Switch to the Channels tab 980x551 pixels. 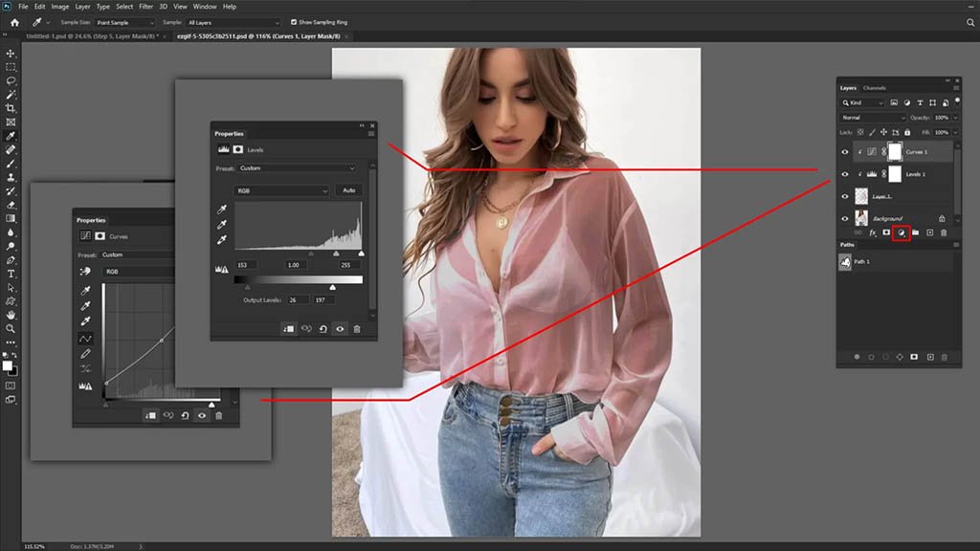tap(875, 88)
